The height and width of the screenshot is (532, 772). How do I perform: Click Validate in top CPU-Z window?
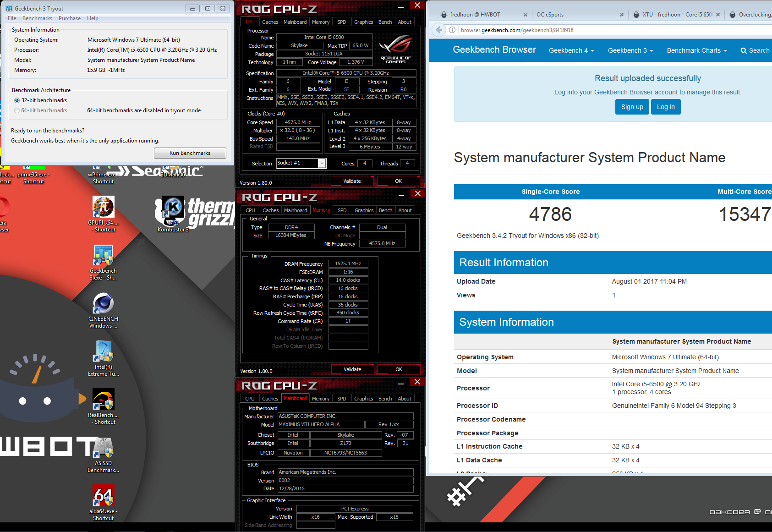click(x=352, y=181)
